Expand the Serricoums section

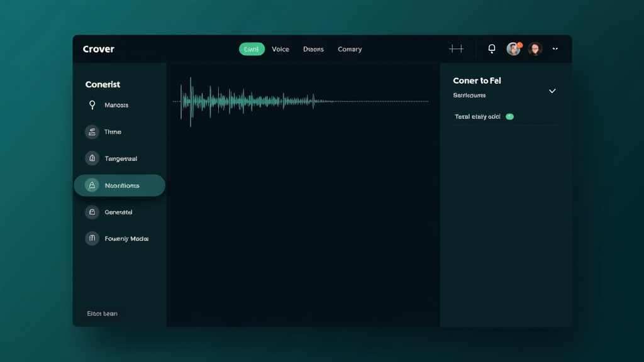coord(469,96)
